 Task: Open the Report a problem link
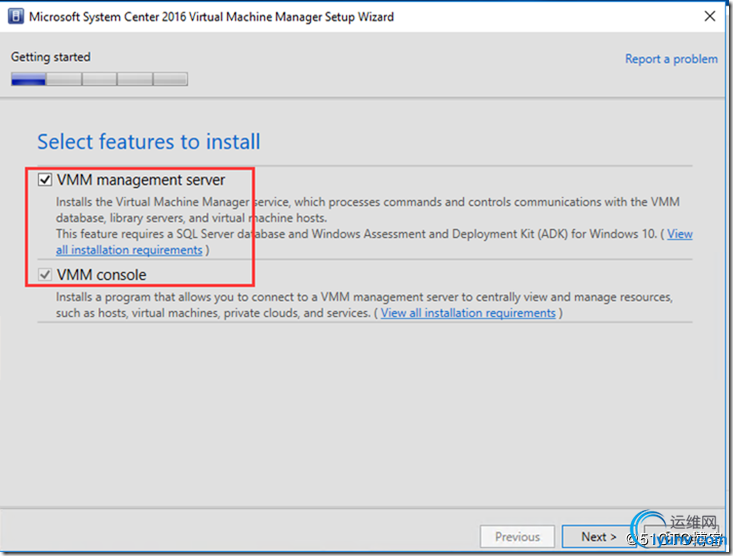(x=671, y=59)
